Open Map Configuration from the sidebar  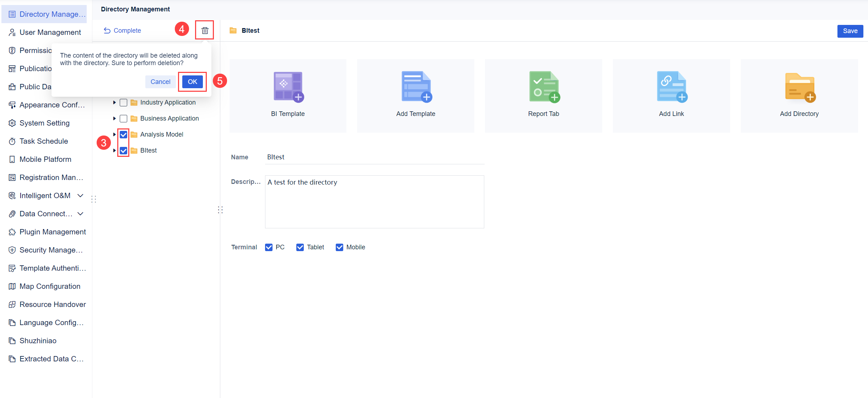49,286
